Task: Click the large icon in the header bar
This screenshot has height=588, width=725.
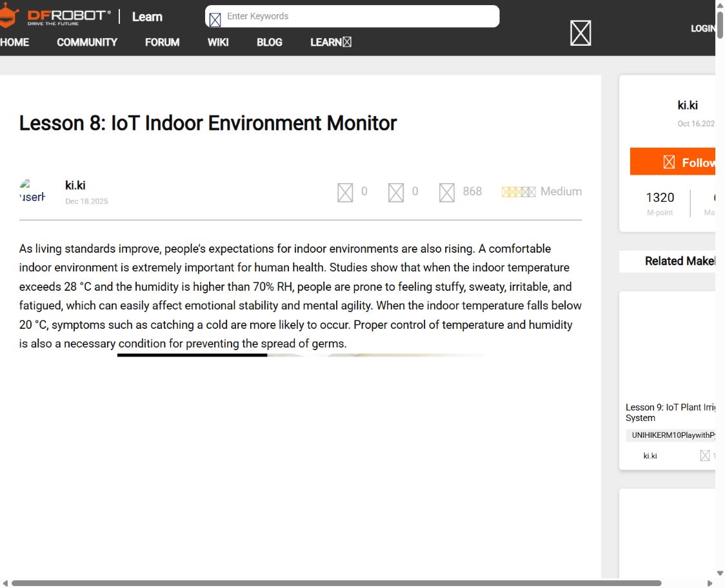Action: click(581, 34)
